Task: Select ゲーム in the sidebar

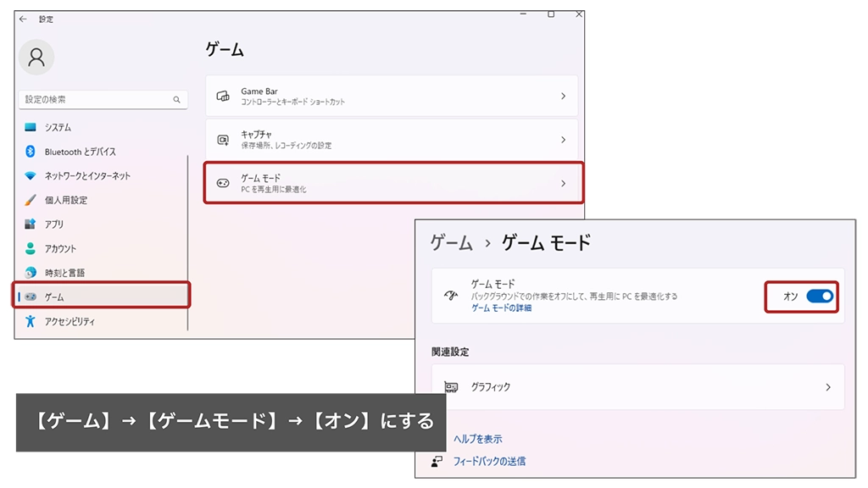Action: tap(54, 297)
